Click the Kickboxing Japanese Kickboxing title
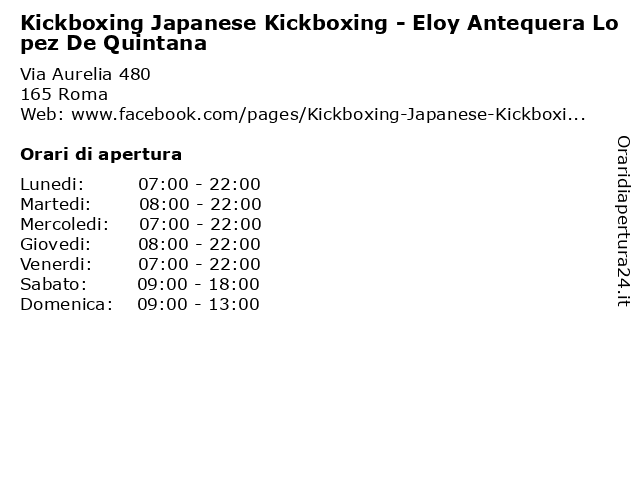Viewport: 640px width, 480px height. (320, 33)
